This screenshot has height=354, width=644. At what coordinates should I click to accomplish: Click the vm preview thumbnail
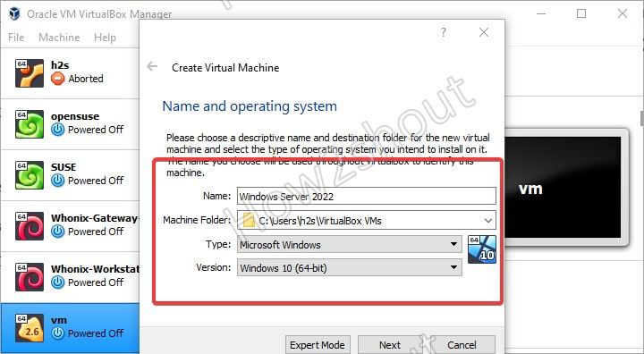[x=563, y=187]
